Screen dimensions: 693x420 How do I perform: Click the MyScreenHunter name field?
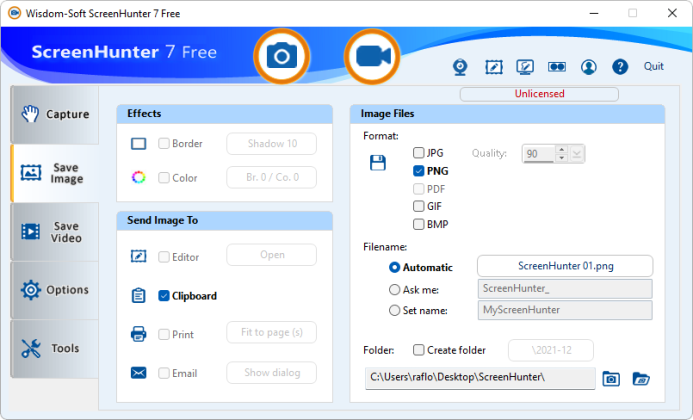tap(565, 310)
